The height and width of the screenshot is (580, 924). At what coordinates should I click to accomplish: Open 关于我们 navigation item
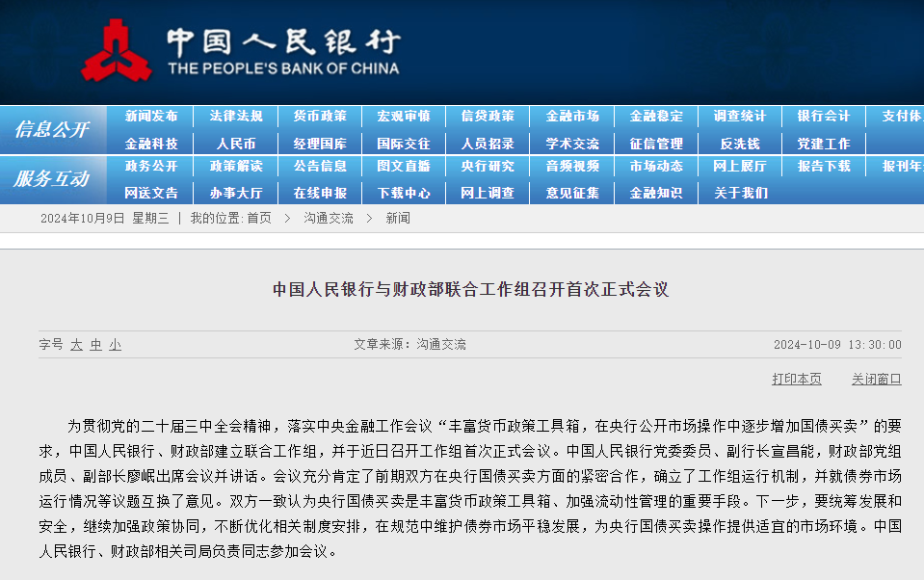(741, 193)
